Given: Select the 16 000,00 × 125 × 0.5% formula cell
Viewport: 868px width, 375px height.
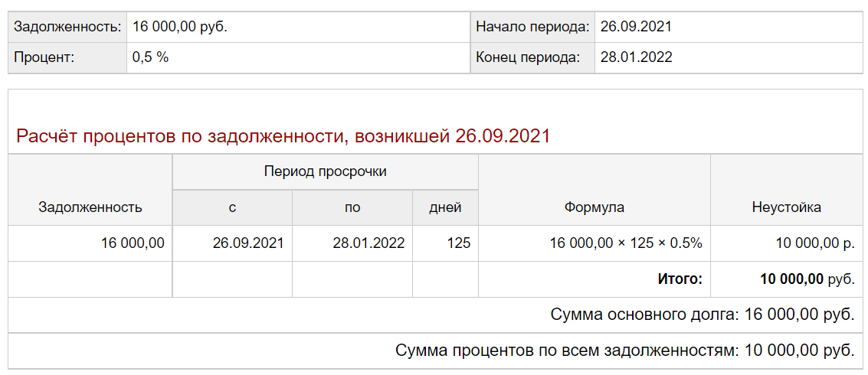Looking at the screenshot, I should pyautogui.click(x=625, y=243).
